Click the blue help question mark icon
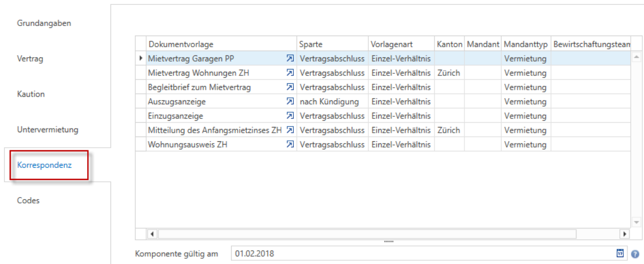The image size is (644, 264). pyautogui.click(x=635, y=254)
